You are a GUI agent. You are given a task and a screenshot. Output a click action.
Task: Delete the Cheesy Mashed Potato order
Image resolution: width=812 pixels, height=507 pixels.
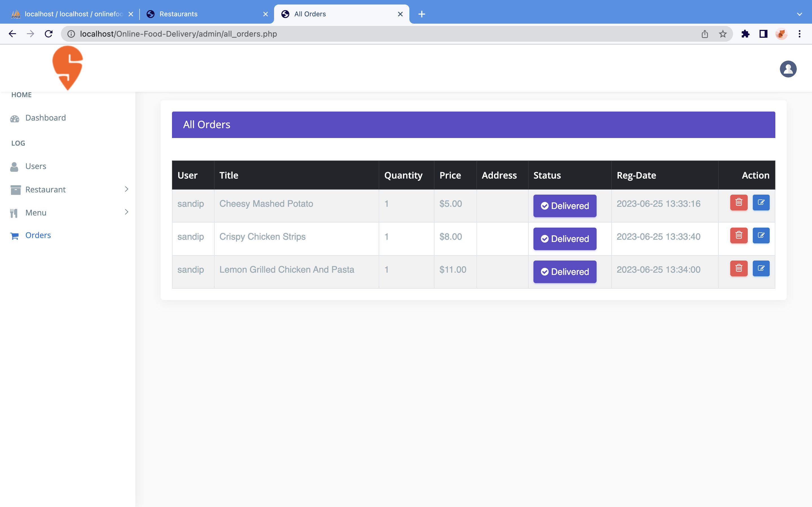pos(738,202)
